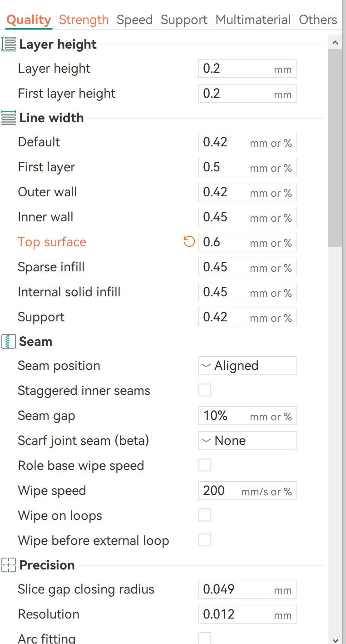The image size is (346, 644).
Task: Click the Precision section icon
Action: coord(9,565)
